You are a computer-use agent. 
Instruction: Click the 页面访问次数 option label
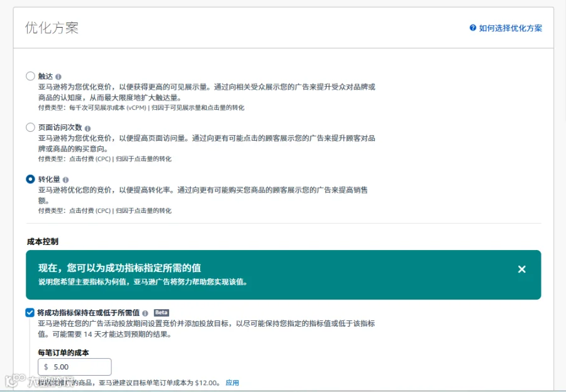point(60,128)
